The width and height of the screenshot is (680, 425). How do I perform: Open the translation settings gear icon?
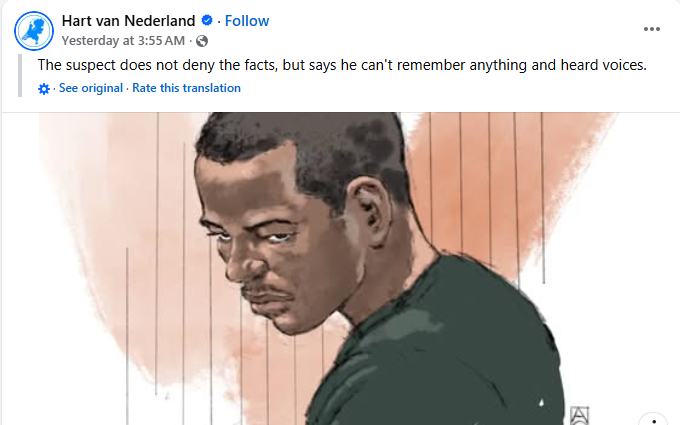[44, 88]
